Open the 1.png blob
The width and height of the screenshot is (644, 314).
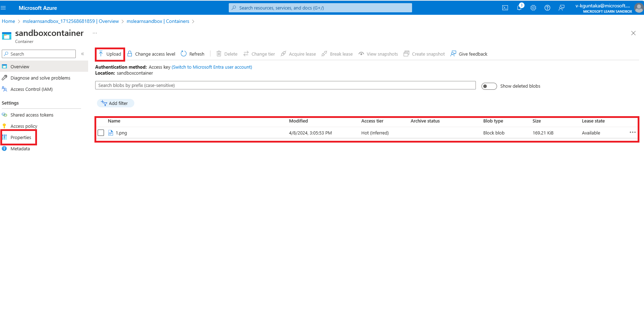[121, 133]
